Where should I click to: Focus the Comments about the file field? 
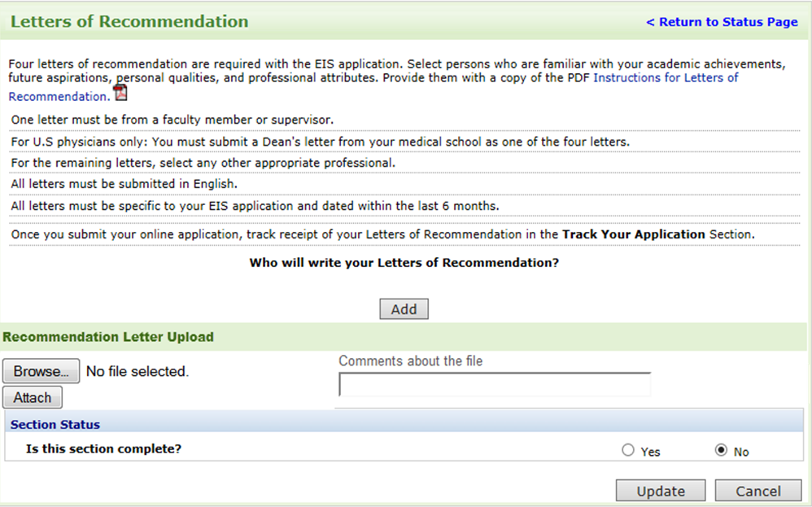[495, 385]
